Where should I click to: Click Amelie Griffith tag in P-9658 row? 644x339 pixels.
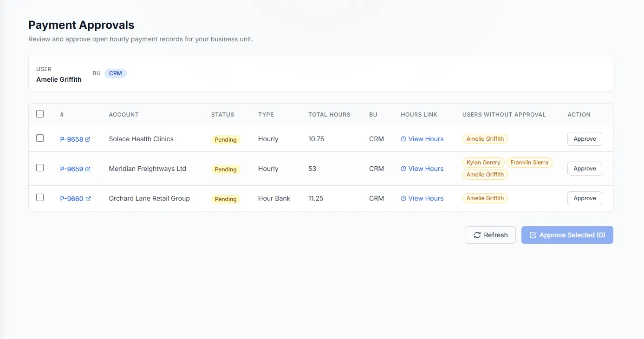click(x=485, y=139)
